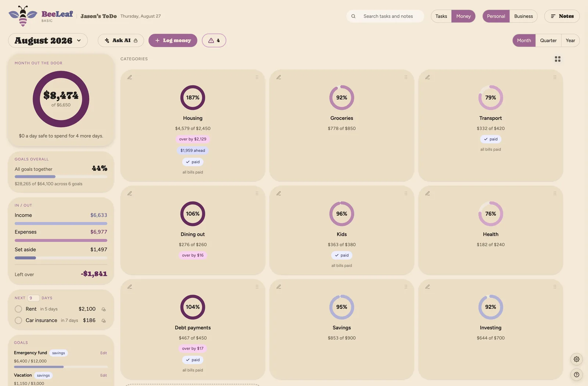Viewport: 588px width, 386px height.
Task: Open the help question mark icon
Action: pos(577,375)
